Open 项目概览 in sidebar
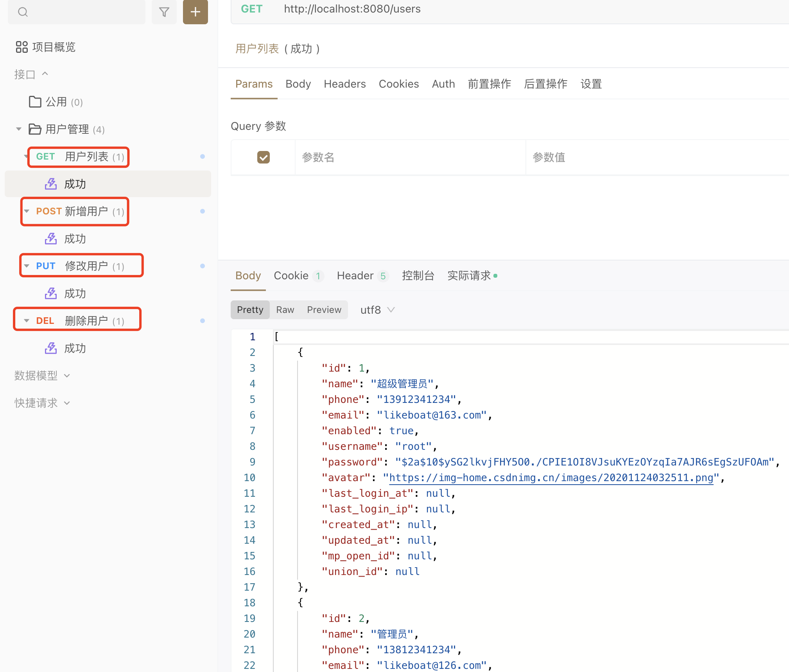This screenshot has width=789, height=672. click(46, 47)
